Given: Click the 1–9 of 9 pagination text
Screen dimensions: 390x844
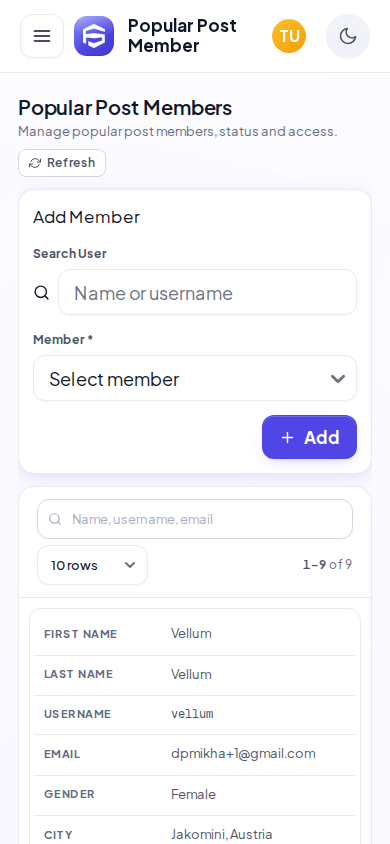Looking at the screenshot, I should pos(327,564).
